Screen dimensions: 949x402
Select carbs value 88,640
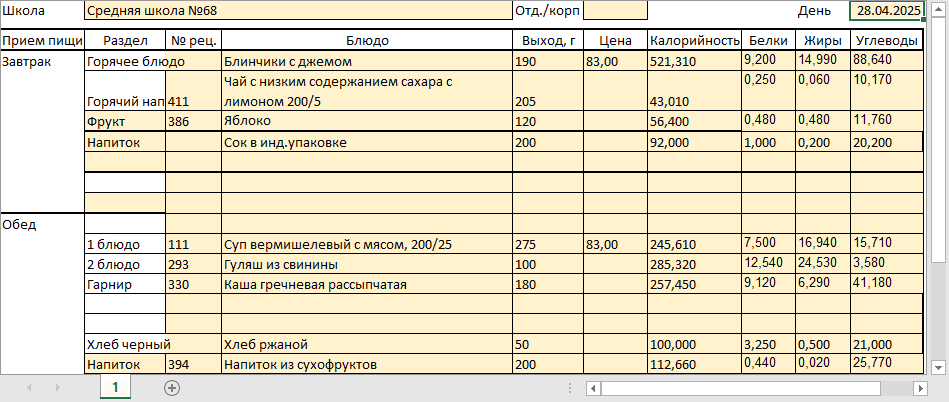click(x=887, y=60)
